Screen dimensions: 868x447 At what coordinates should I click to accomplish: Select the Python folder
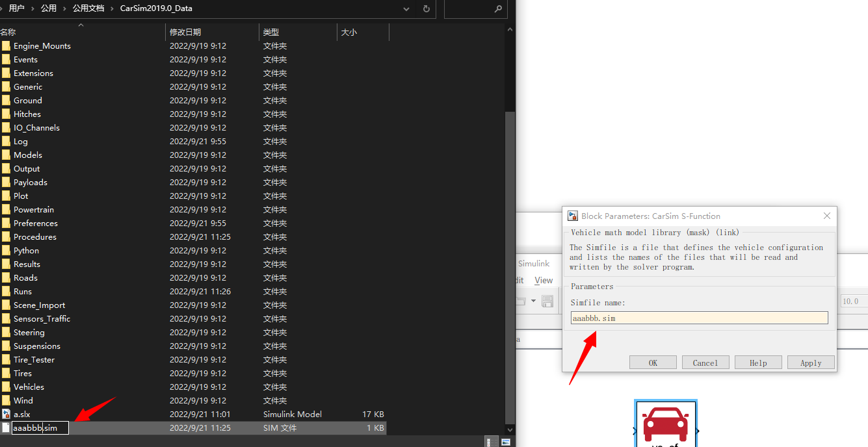coord(26,251)
